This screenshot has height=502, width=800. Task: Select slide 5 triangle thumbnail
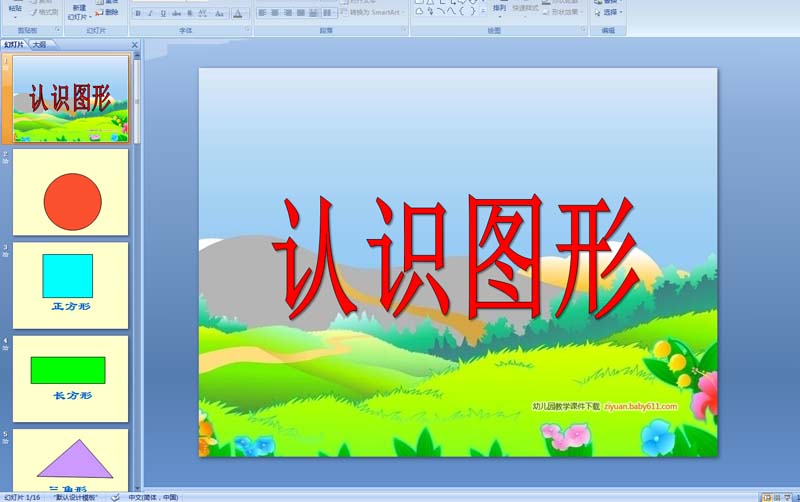70,461
